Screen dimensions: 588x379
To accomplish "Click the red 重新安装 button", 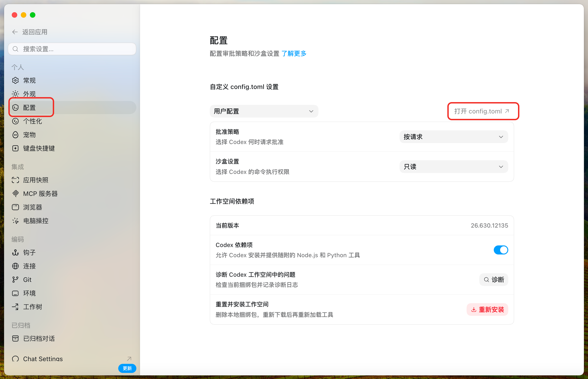I will (487, 309).
